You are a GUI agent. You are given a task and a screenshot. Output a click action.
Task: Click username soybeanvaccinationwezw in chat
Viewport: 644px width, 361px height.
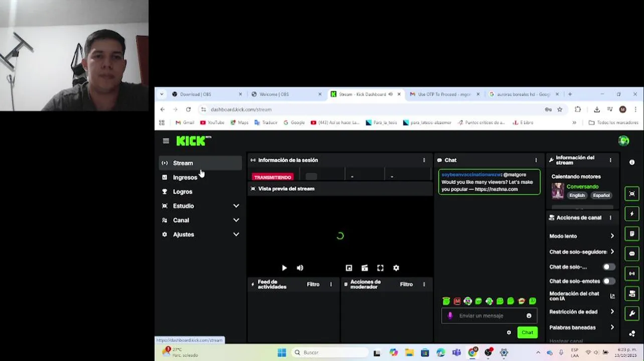pyautogui.click(x=471, y=174)
